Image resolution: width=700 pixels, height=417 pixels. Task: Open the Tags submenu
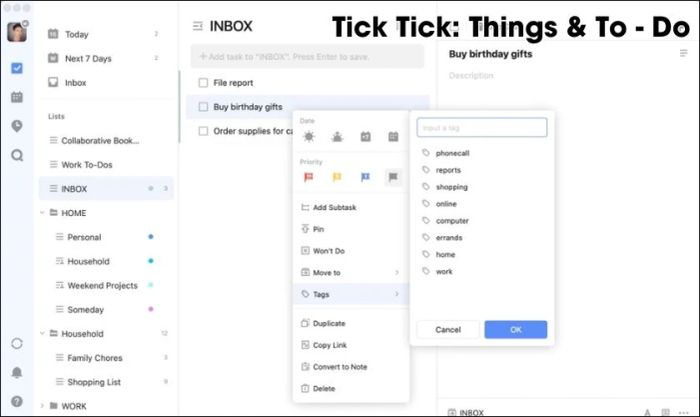[x=350, y=294]
